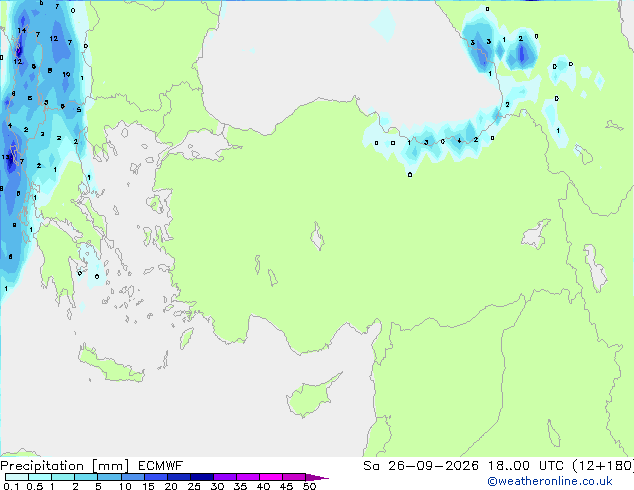634x490 pixels.
Task: Click the 0.1–0.5 mm legend swatch
Action: (x=17, y=477)
